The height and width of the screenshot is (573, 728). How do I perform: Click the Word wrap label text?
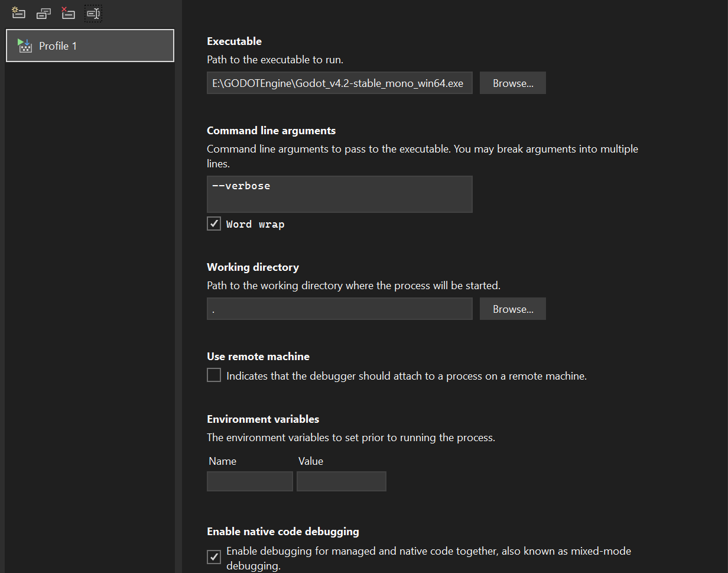[x=254, y=224]
